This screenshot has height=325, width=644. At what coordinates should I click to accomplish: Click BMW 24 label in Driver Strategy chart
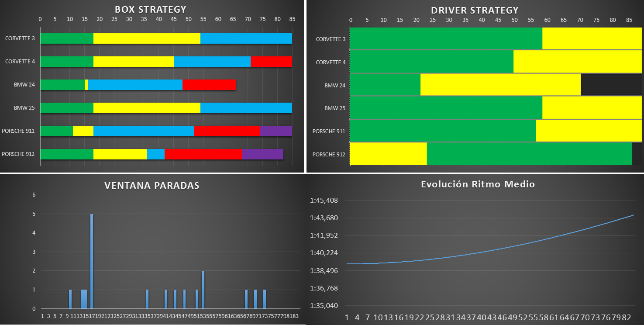335,86
